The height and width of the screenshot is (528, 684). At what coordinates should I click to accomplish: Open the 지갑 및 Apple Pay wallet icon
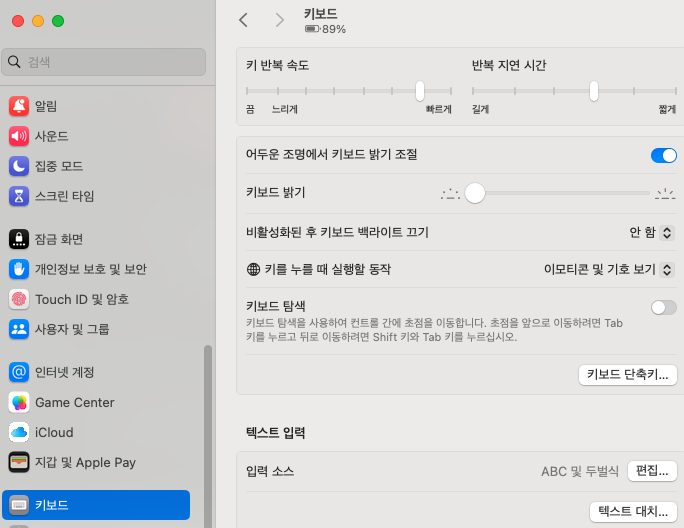pyautogui.click(x=19, y=462)
